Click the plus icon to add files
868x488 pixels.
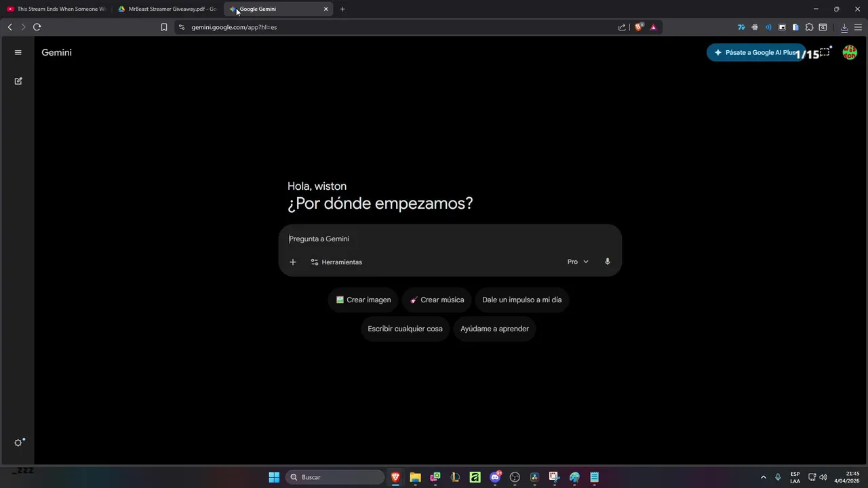(x=293, y=262)
